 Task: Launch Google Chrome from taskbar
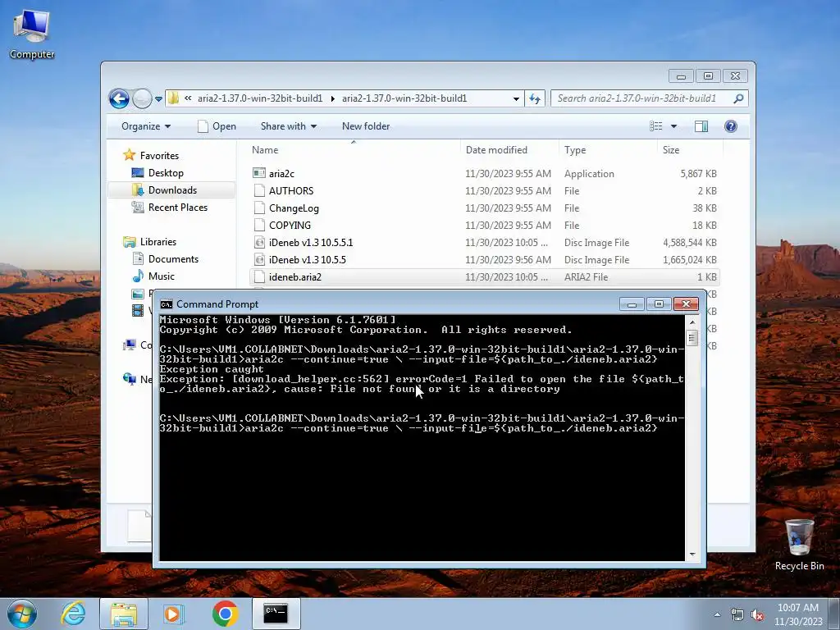[x=225, y=614]
